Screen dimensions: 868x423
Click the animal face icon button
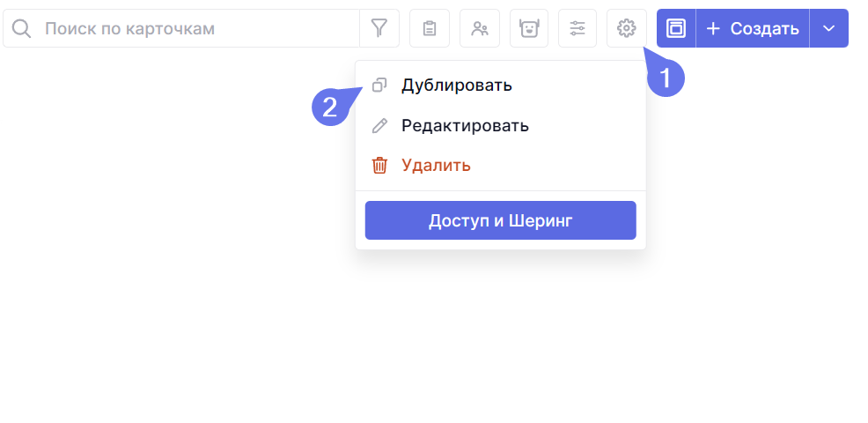pos(529,28)
